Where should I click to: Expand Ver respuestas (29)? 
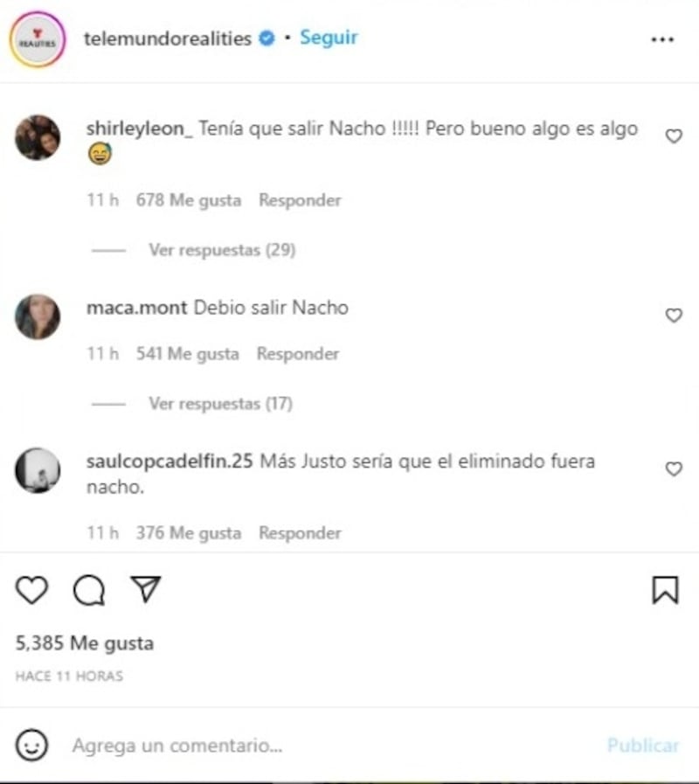222,249
